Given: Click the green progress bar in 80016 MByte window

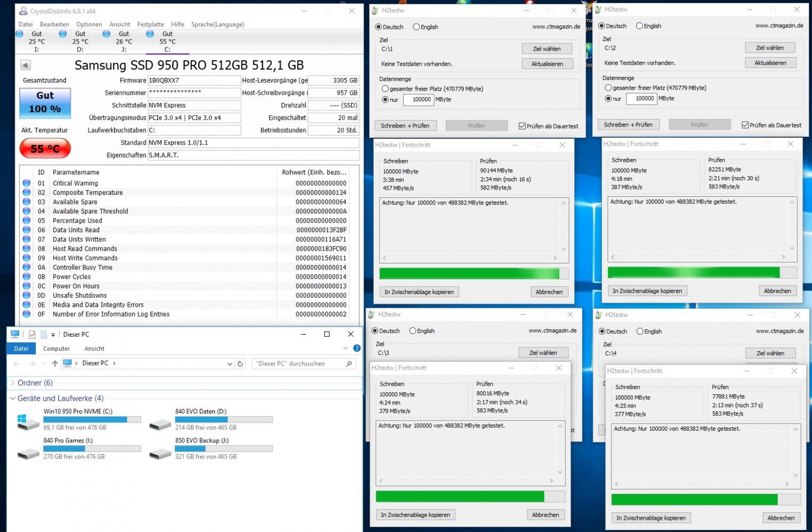Looking at the screenshot, I should (x=470, y=496).
